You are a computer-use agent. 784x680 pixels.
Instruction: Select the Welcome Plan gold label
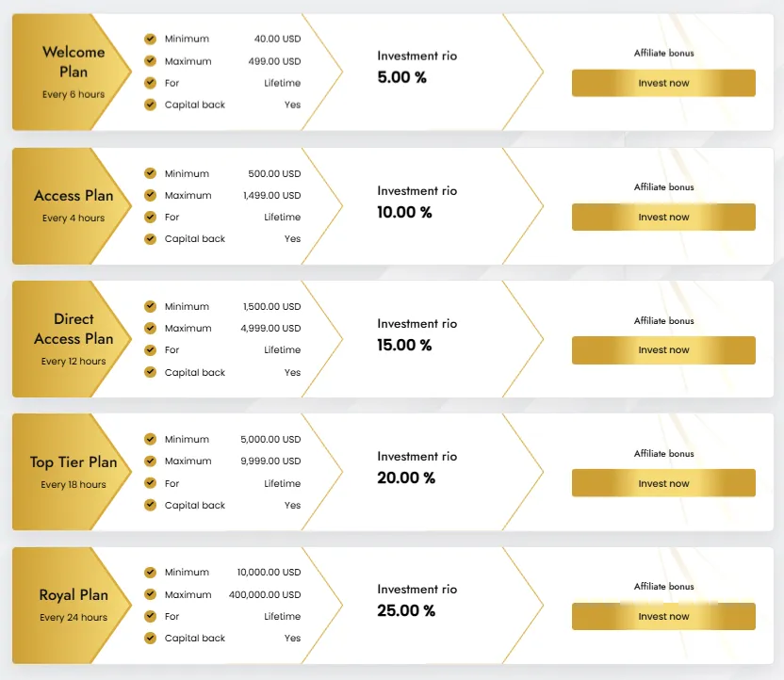tap(71, 72)
